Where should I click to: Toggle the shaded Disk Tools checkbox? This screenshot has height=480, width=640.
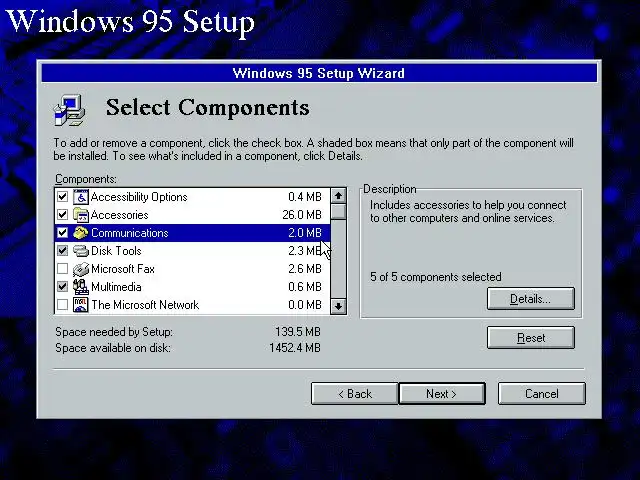[62, 251]
